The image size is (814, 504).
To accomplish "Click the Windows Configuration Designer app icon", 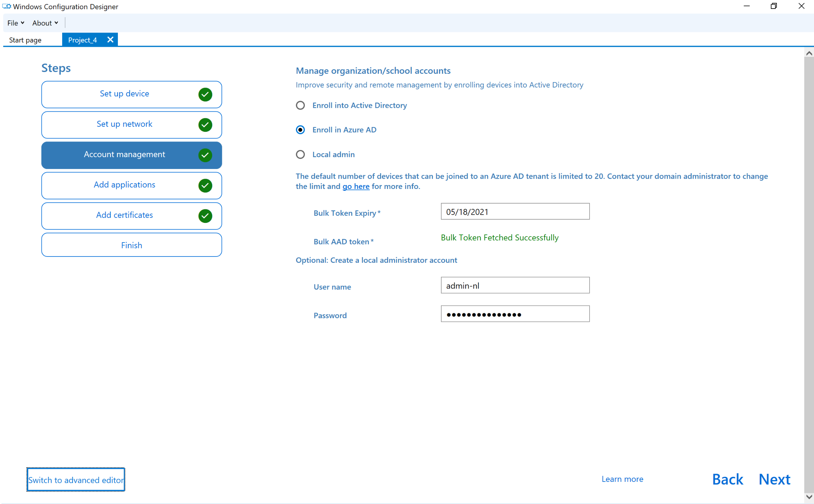I will click(6, 6).
